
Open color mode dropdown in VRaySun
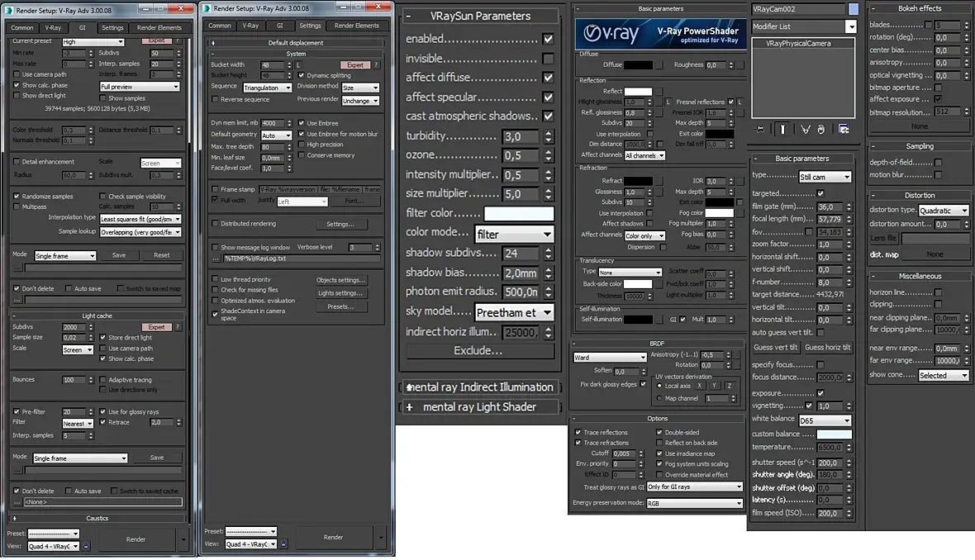tap(514, 235)
